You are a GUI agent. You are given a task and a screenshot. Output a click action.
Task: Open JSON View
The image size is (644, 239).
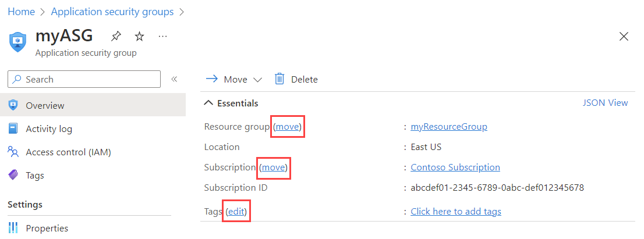605,103
